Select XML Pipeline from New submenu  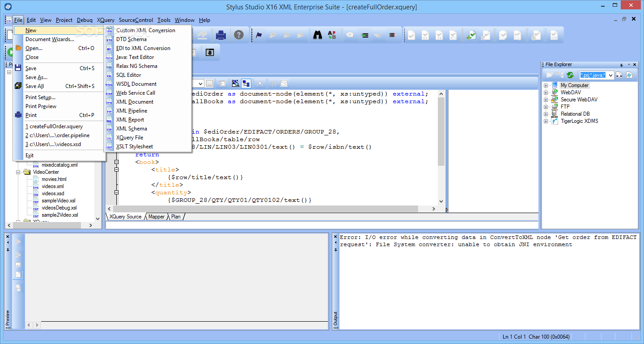click(131, 111)
